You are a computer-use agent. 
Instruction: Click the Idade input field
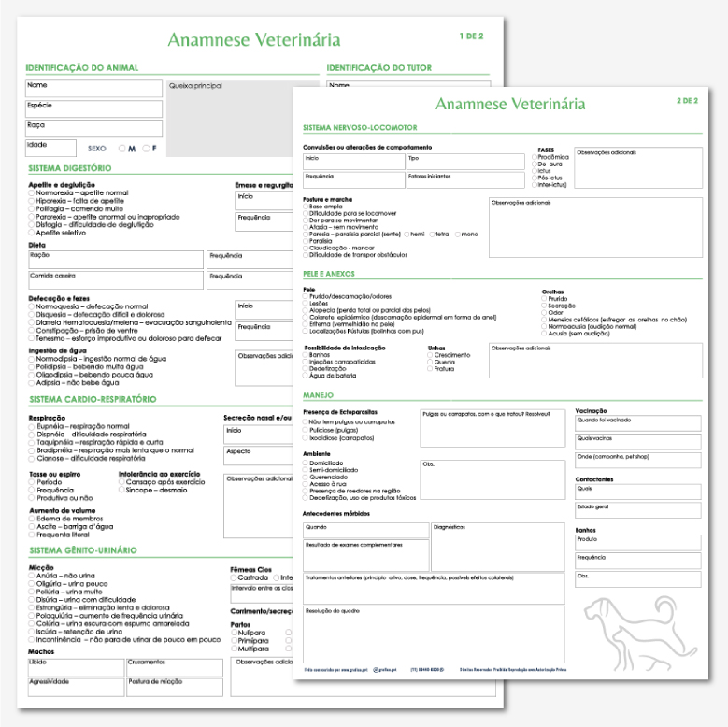50,148
